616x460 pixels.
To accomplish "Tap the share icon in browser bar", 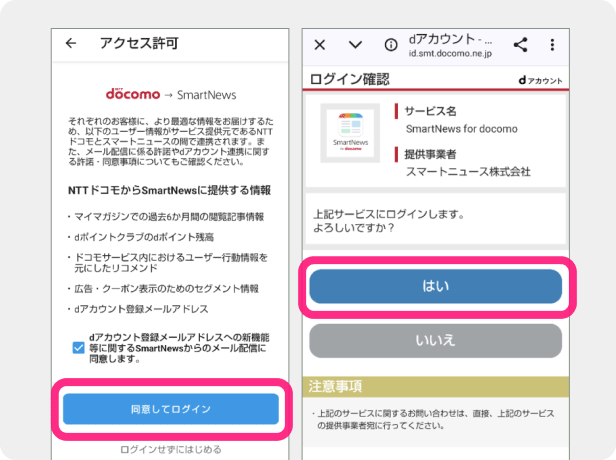I will pos(521,45).
